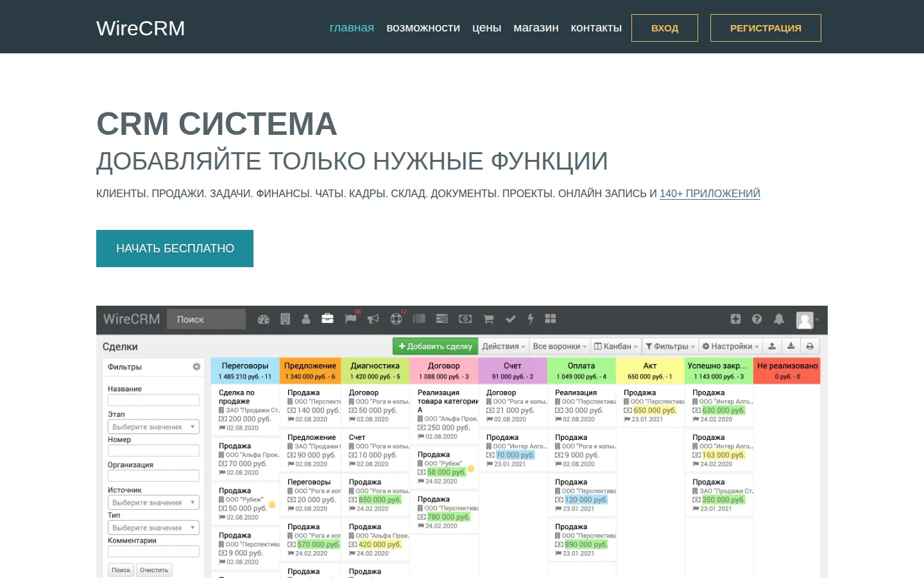
Task: Click the print icon button
Action: tap(810, 346)
